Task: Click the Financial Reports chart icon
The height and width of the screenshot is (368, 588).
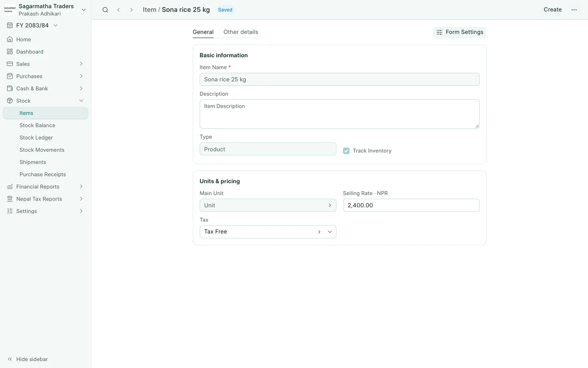Action: tap(10, 186)
